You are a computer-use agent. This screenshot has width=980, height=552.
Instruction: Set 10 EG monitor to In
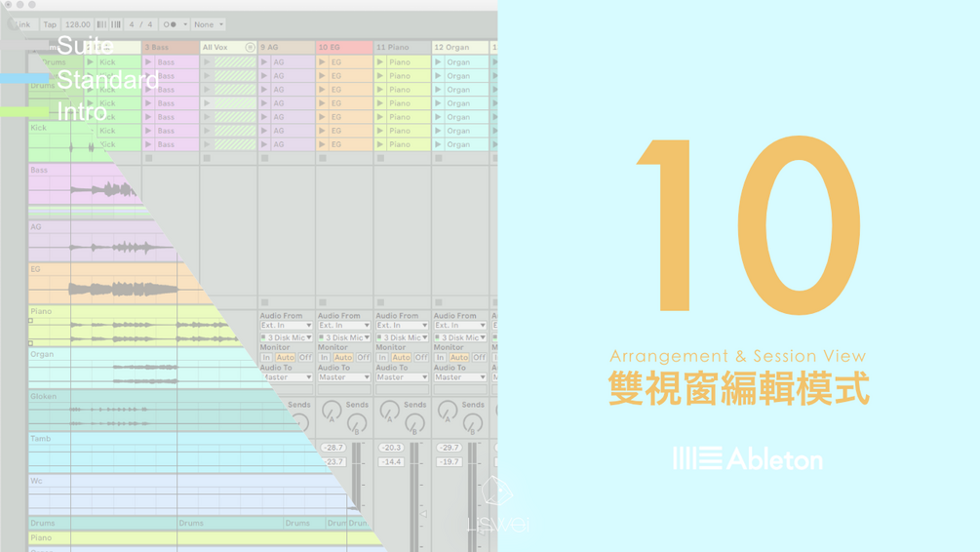click(325, 358)
